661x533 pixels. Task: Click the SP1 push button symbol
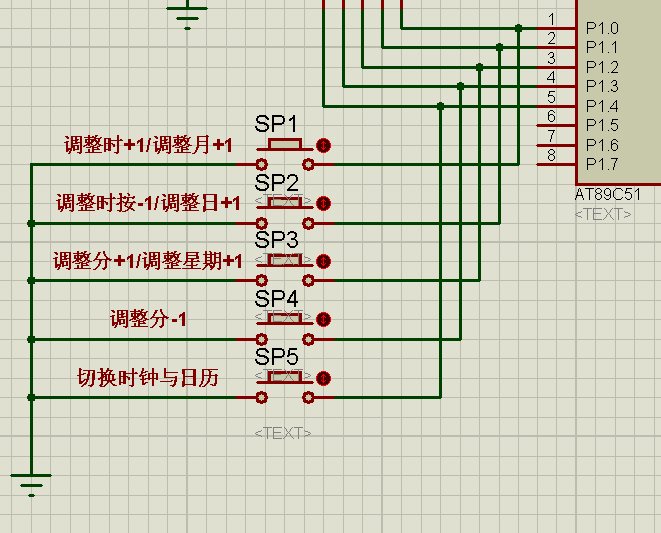coord(285,145)
